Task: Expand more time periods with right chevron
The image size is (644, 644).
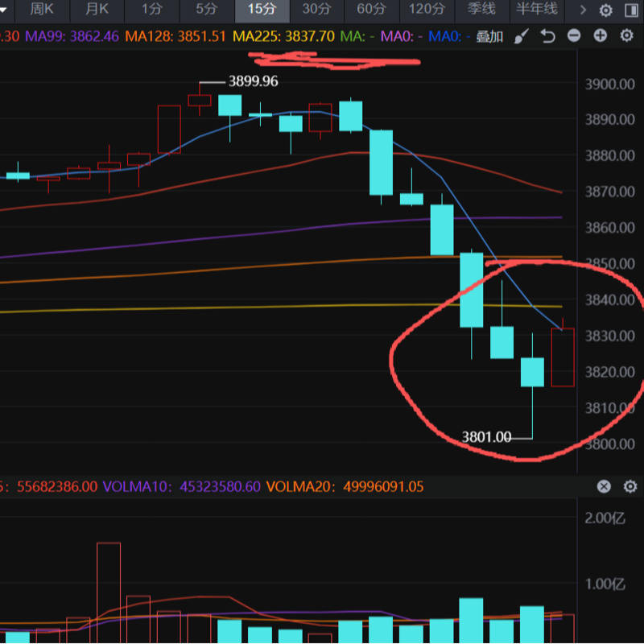Action: coord(582,10)
